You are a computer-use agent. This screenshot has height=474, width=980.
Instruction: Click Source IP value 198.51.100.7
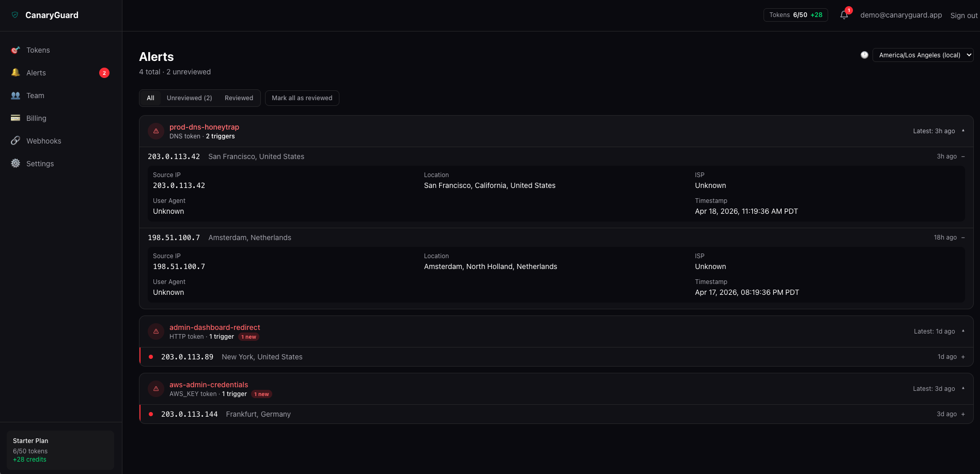(x=179, y=266)
